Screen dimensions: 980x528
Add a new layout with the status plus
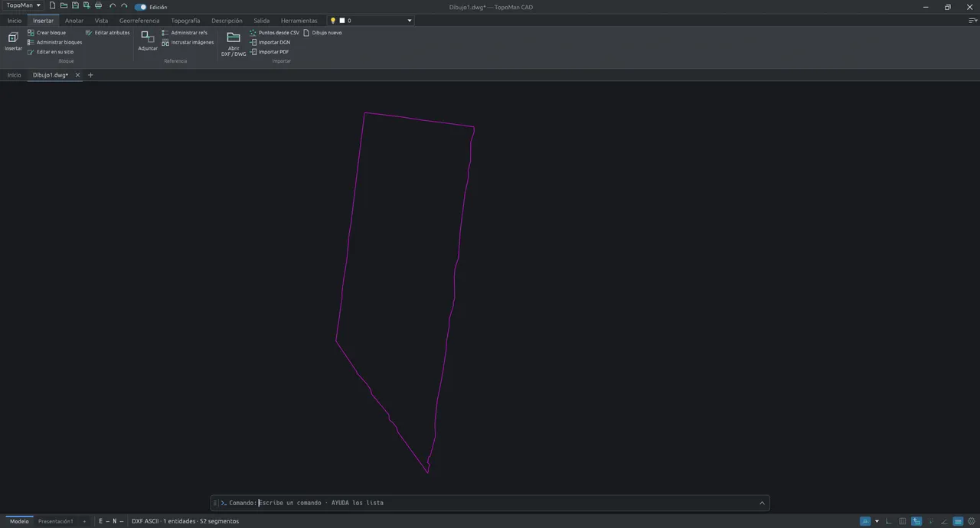84,521
